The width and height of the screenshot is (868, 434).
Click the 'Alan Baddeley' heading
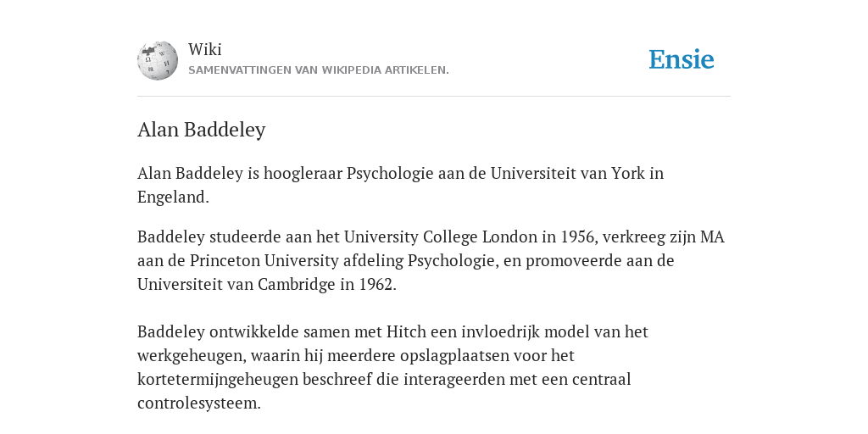(x=202, y=130)
